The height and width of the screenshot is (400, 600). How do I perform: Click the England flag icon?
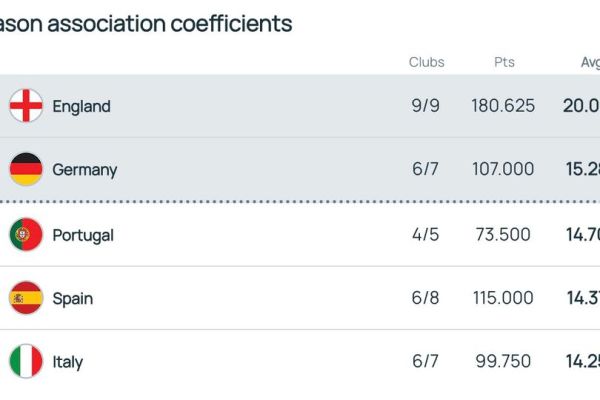[x=26, y=106]
